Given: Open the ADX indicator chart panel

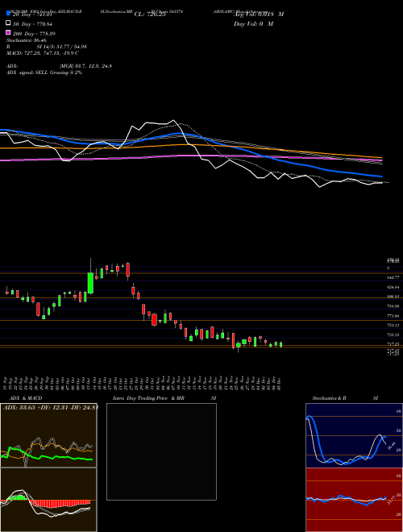Looking at the screenshot, I should point(48,435).
